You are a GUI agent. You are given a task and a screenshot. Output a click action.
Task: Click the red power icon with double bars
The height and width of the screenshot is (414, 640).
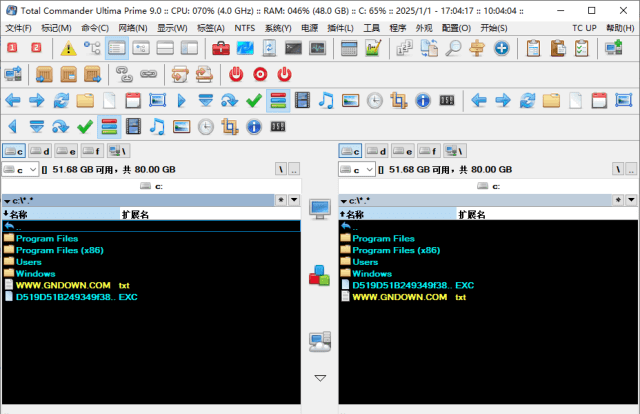(236, 74)
